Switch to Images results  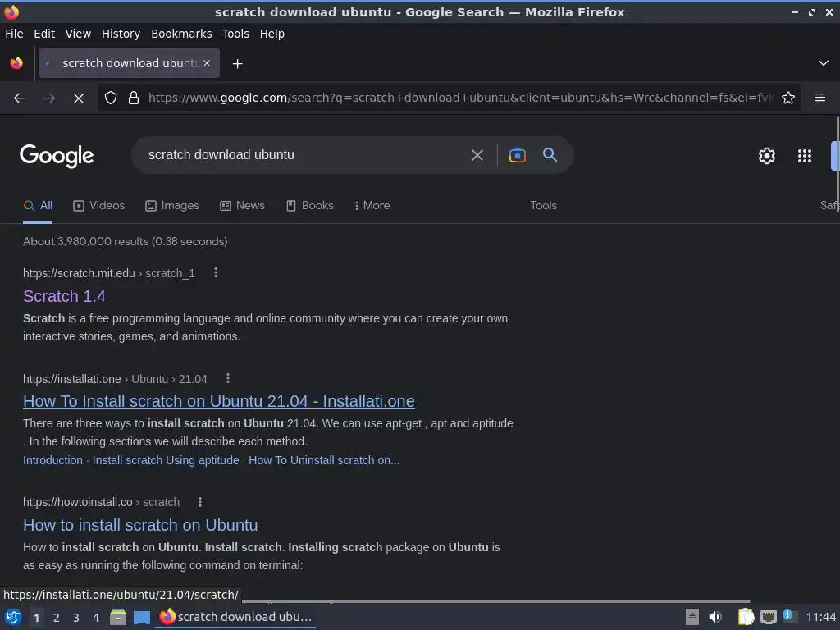(x=172, y=206)
